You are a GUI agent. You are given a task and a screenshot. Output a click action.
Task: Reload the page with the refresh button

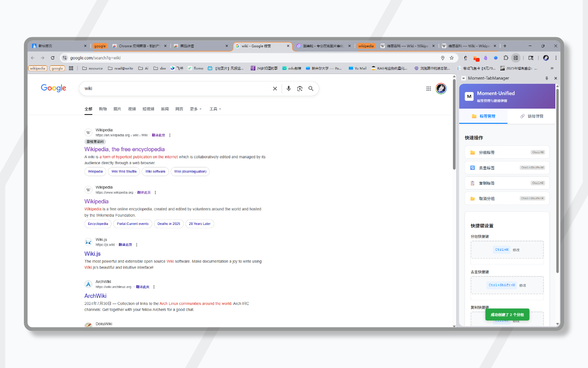point(52,58)
